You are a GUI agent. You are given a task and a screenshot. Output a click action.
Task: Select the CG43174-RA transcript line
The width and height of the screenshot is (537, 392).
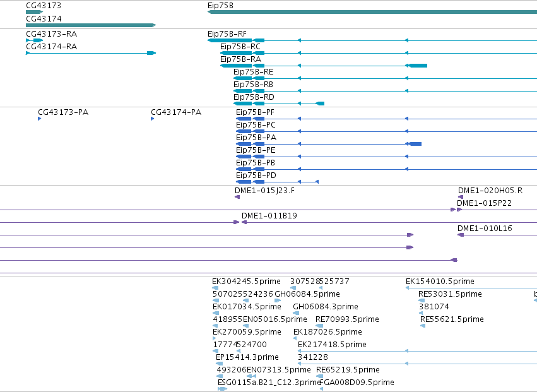click(x=91, y=53)
